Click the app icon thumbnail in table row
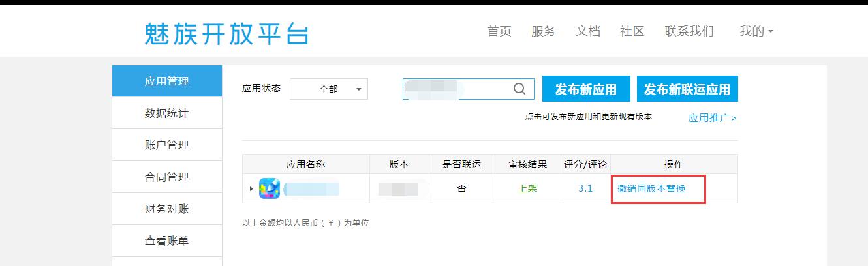The image size is (868, 266). coord(270,188)
